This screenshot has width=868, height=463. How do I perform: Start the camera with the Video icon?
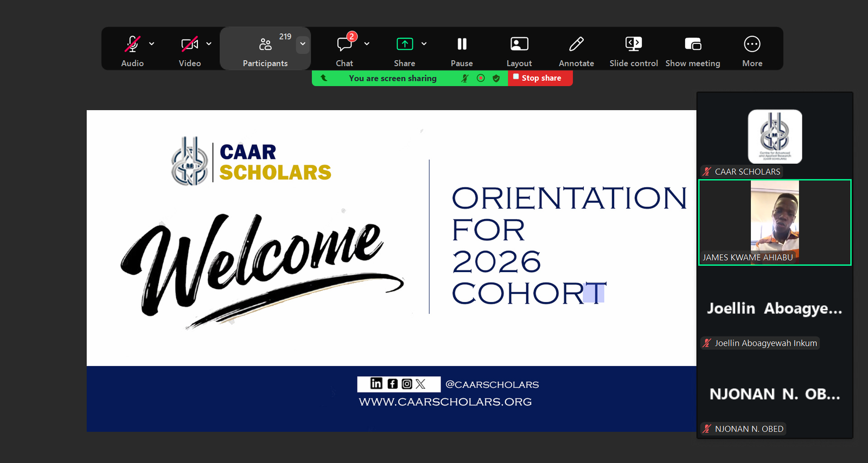coord(189,44)
